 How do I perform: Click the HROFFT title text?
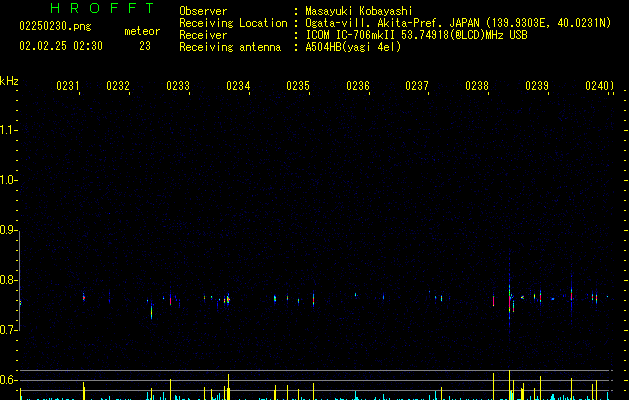[x=102, y=8]
